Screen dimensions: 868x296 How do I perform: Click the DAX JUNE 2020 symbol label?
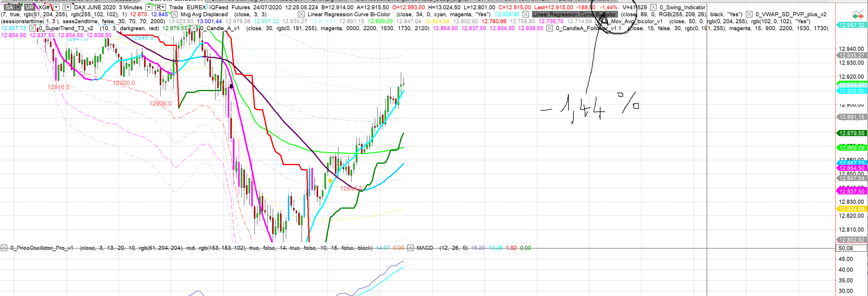pyautogui.click(x=95, y=7)
